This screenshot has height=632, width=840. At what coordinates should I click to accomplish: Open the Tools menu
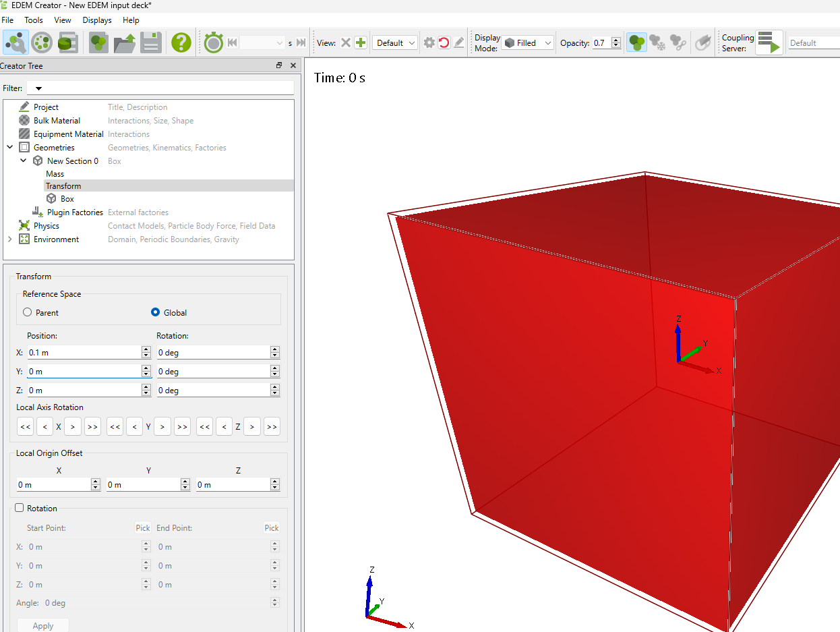click(x=34, y=20)
